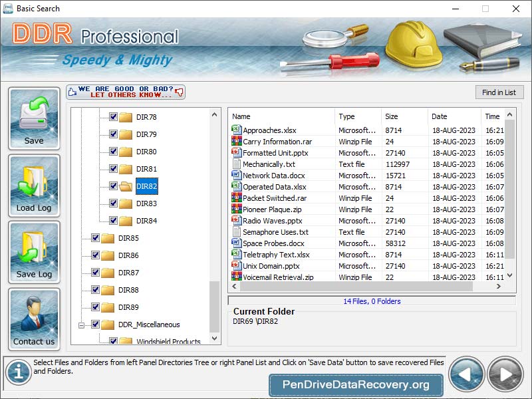Uncheck the DIR78 folder checkbox
The height and width of the screenshot is (399, 532).
(113, 117)
